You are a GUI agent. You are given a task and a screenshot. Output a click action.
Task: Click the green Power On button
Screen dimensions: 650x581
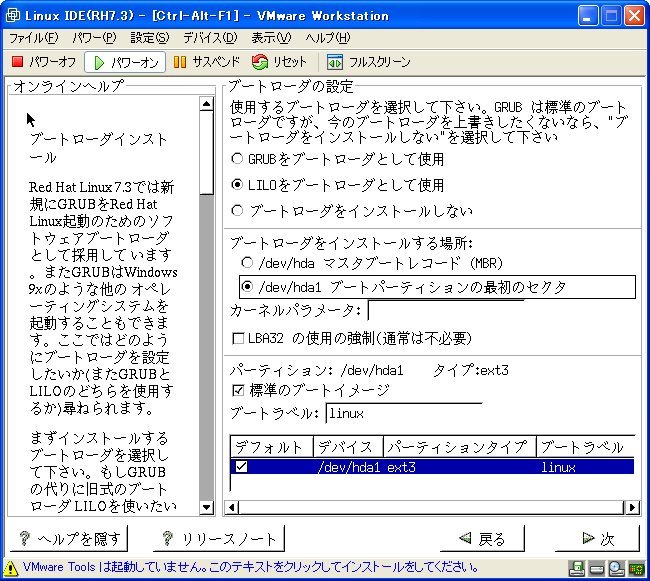125,63
